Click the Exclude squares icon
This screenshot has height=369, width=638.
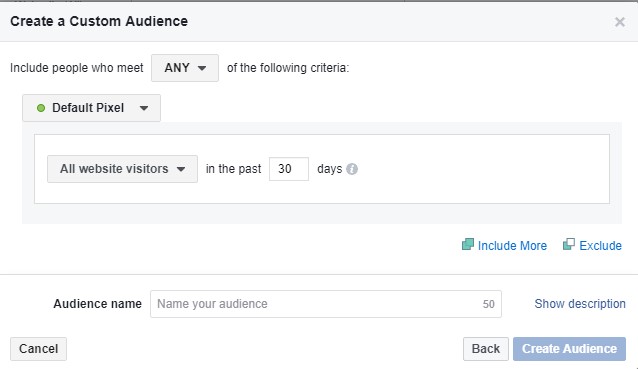569,244
